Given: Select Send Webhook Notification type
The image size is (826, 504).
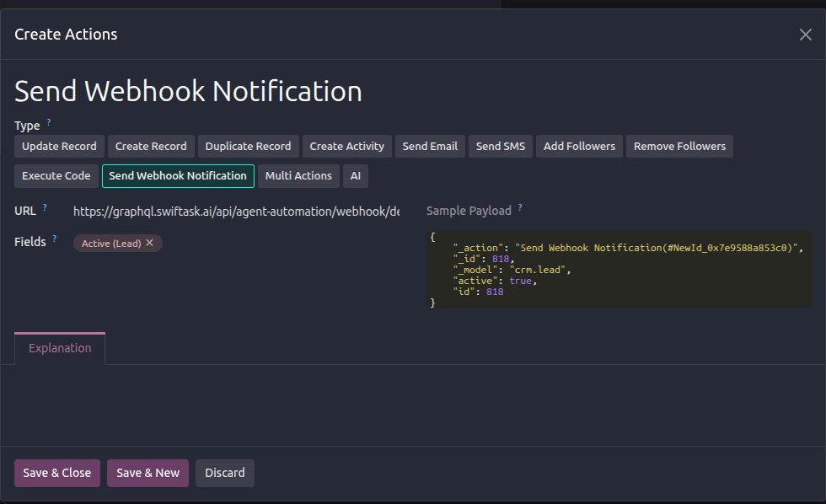Looking at the screenshot, I should 178,176.
